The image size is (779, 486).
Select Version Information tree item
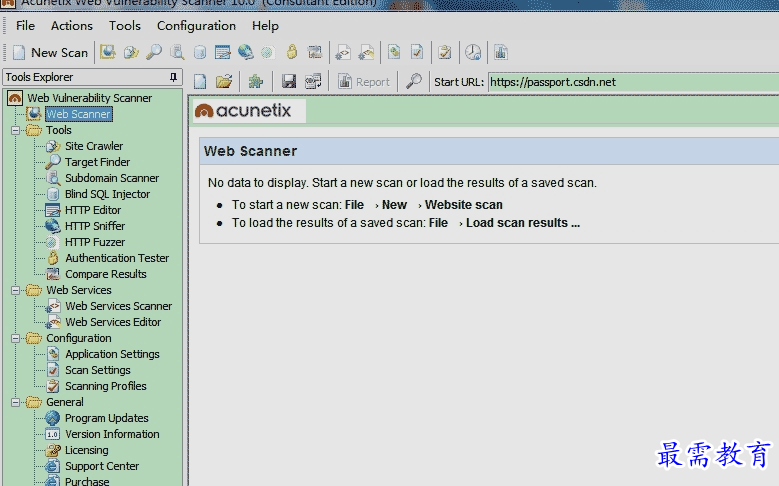112,434
